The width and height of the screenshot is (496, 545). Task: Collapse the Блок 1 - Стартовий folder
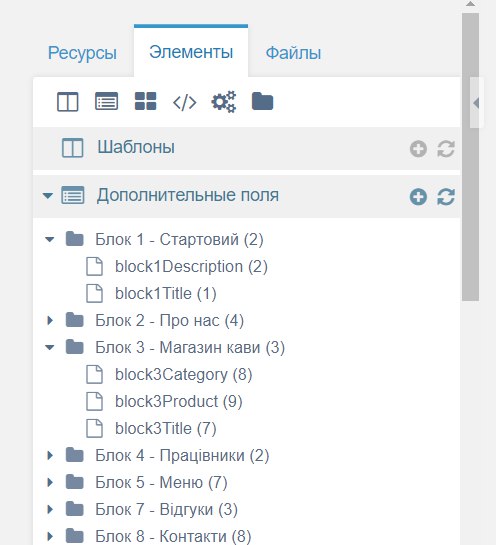click(x=50, y=239)
